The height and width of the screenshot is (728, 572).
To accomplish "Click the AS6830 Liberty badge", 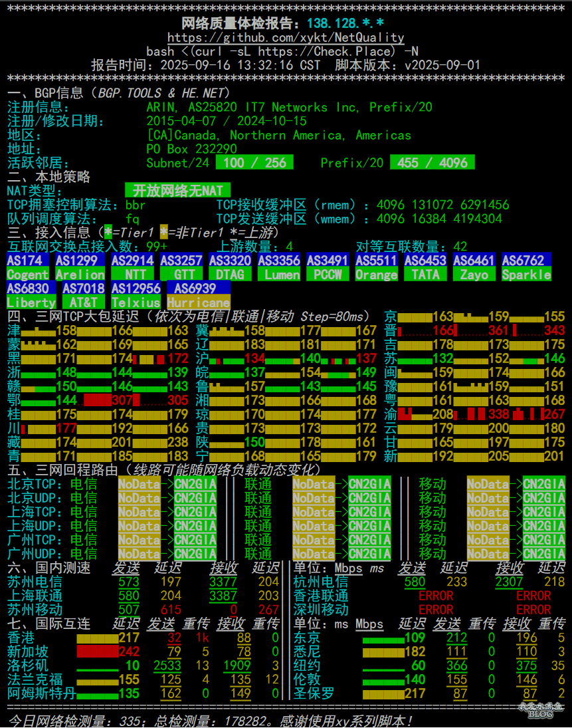I will (x=31, y=295).
